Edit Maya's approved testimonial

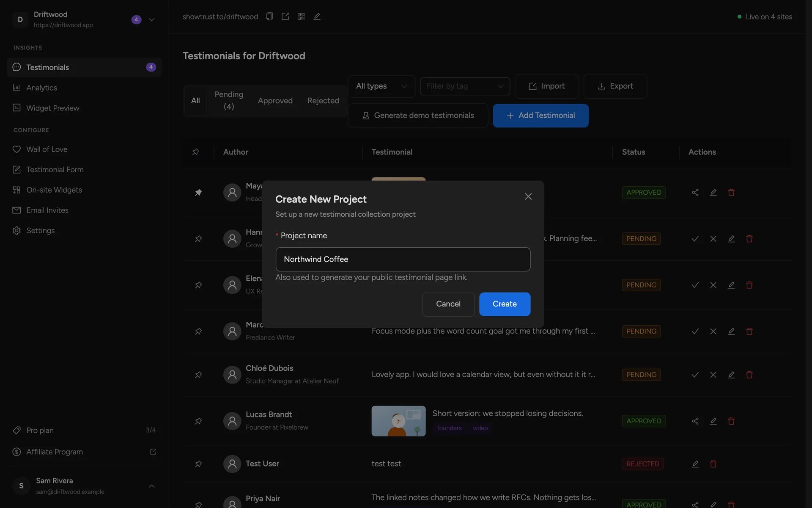click(x=713, y=193)
